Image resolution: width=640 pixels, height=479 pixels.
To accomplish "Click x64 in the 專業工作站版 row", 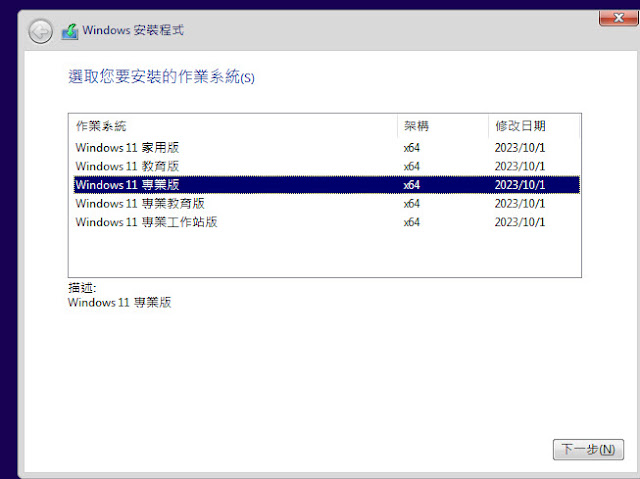I will tap(411, 222).
